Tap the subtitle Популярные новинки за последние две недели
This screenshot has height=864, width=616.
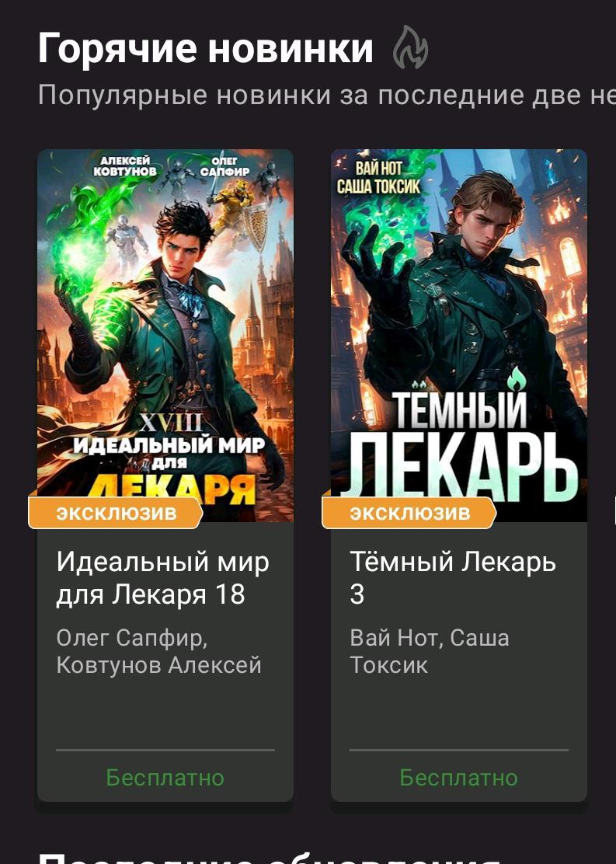pos(327,96)
